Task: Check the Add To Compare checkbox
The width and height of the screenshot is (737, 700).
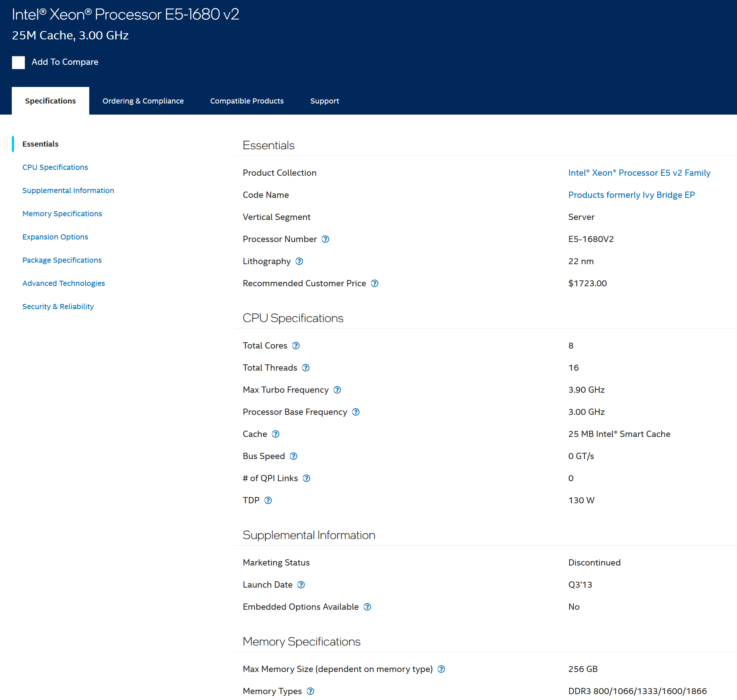Action: 18,62
